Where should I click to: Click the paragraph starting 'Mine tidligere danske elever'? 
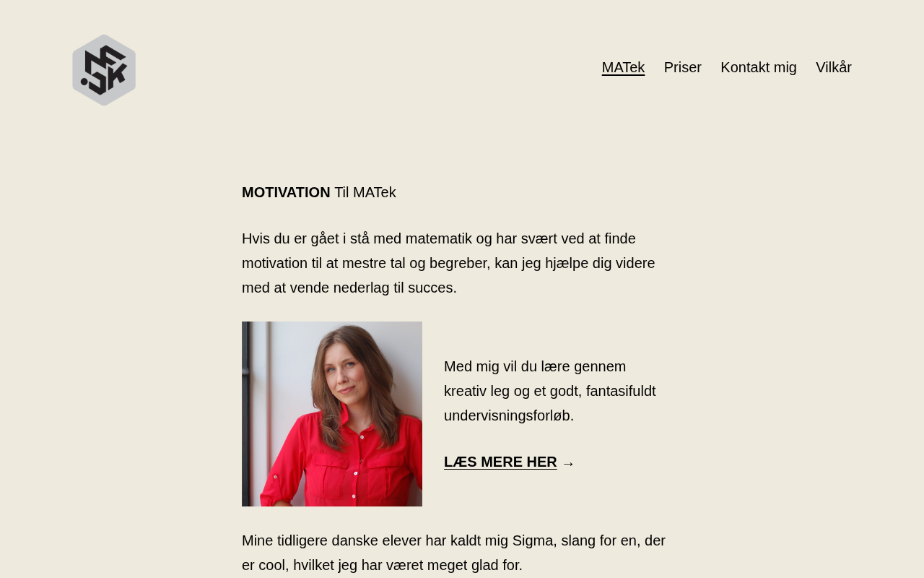click(x=455, y=553)
